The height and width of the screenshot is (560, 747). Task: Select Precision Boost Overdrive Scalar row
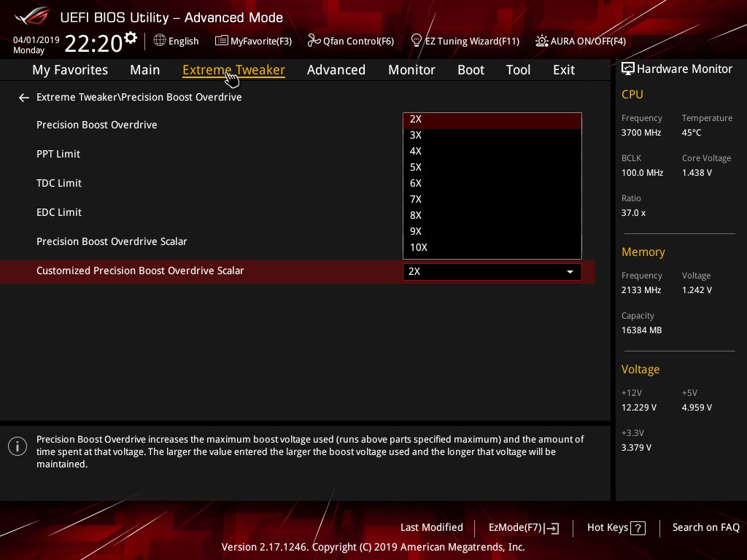(112, 241)
